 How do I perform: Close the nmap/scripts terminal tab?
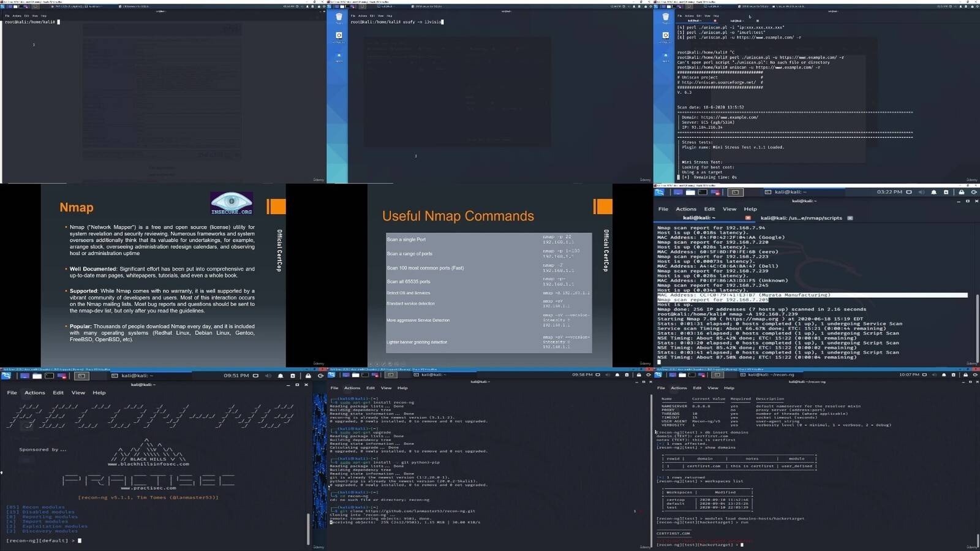pos(850,218)
